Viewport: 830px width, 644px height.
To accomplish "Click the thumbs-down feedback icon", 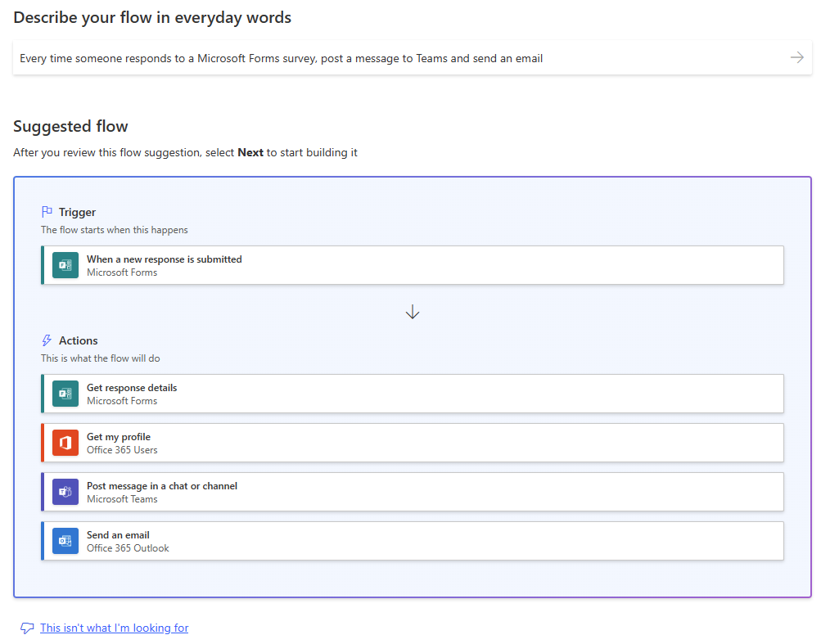I will (x=27, y=628).
